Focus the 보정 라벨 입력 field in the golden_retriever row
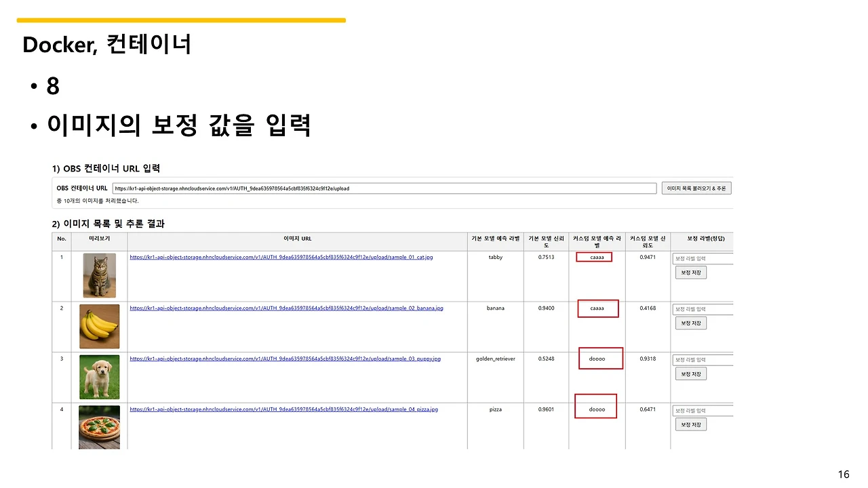 703,360
